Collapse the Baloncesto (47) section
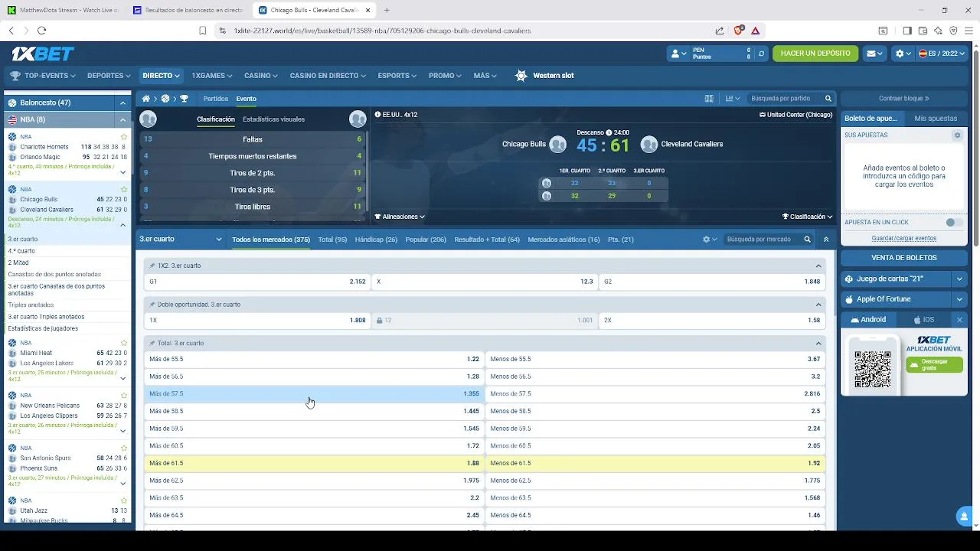 click(x=122, y=103)
